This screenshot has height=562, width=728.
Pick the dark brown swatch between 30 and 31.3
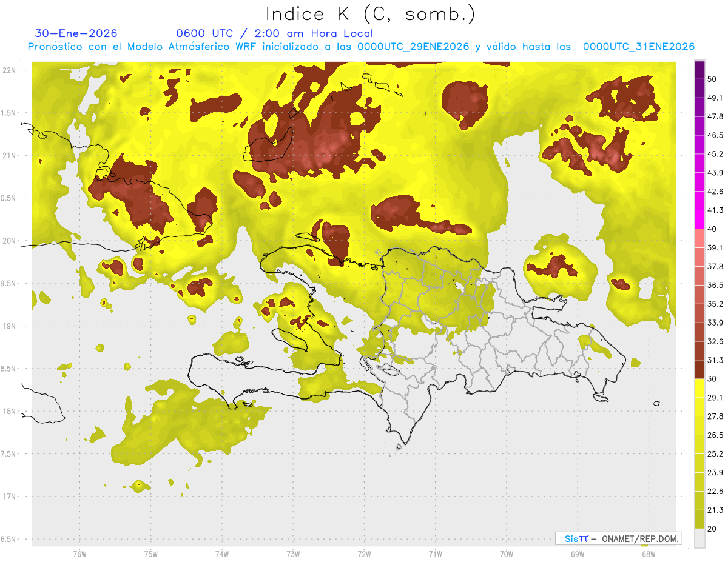point(699,369)
